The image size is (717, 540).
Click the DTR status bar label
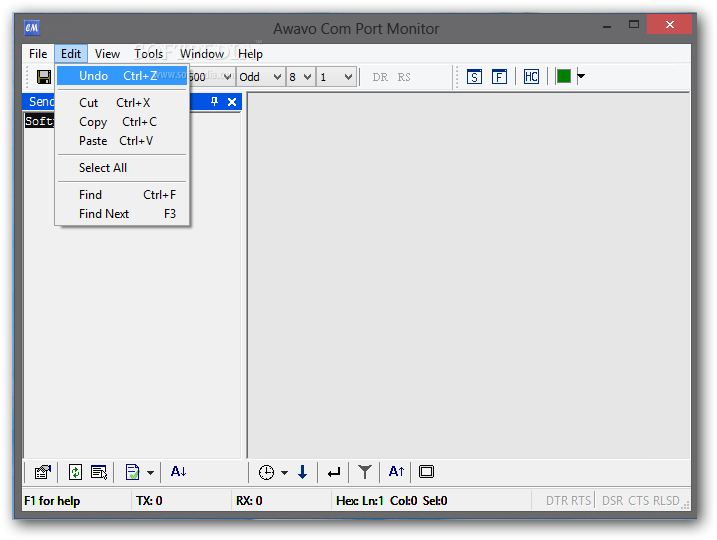[556, 501]
